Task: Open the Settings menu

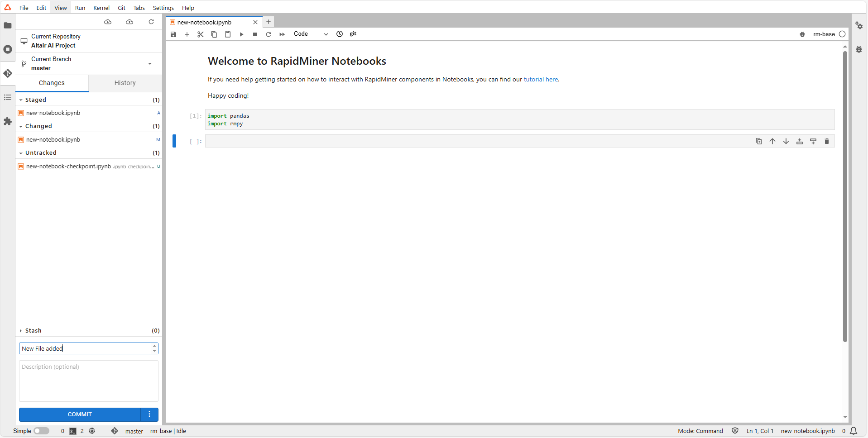Action: tap(163, 8)
